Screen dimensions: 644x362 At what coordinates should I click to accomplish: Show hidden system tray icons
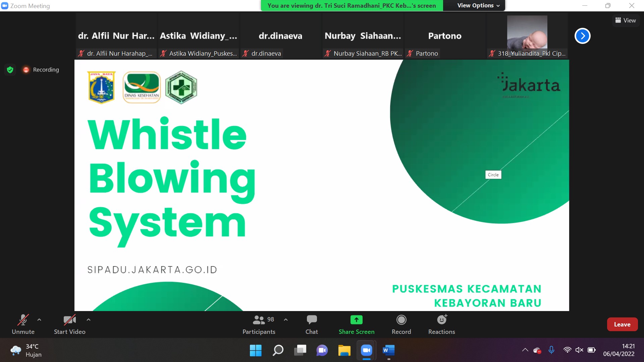pyautogui.click(x=525, y=350)
